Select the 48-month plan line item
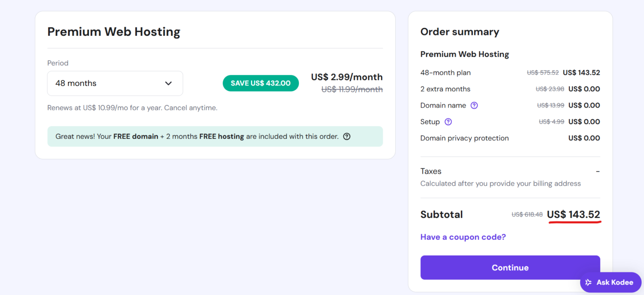This screenshot has width=644, height=295. tap(445, 72)
